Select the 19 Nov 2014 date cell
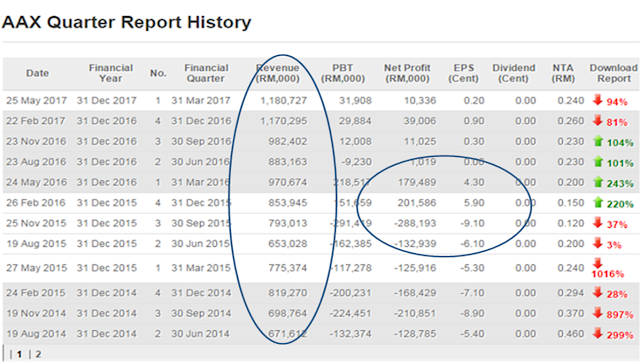The height and width of the screenshot is (362, 640). [x=36, y=313]
